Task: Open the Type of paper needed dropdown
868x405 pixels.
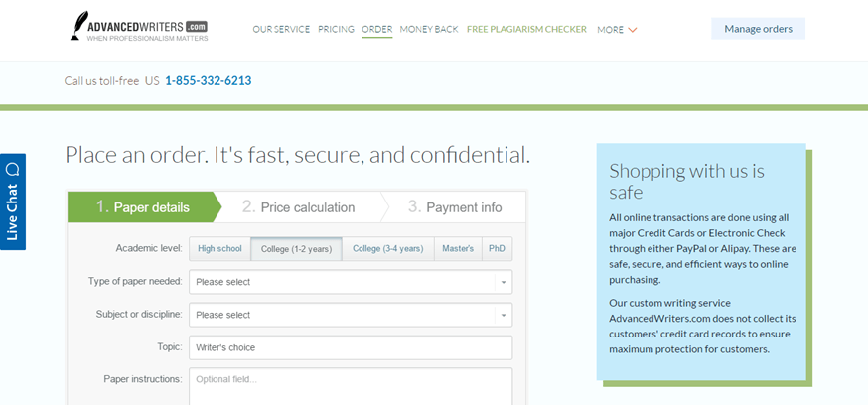Action: coord(351,282)
